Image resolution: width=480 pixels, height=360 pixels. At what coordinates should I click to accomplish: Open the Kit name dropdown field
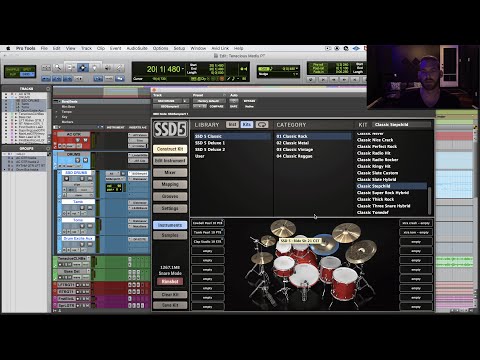coord(402,124)
